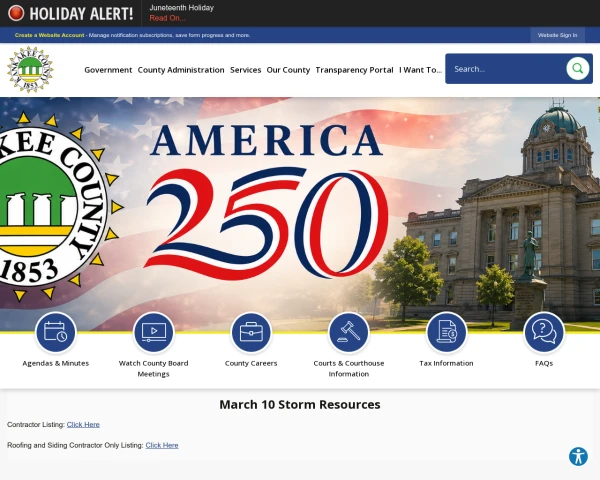This screenshot has width=600, height=480.
Task: Open the accessibility widget icon
Action: [x=578, y=456]
